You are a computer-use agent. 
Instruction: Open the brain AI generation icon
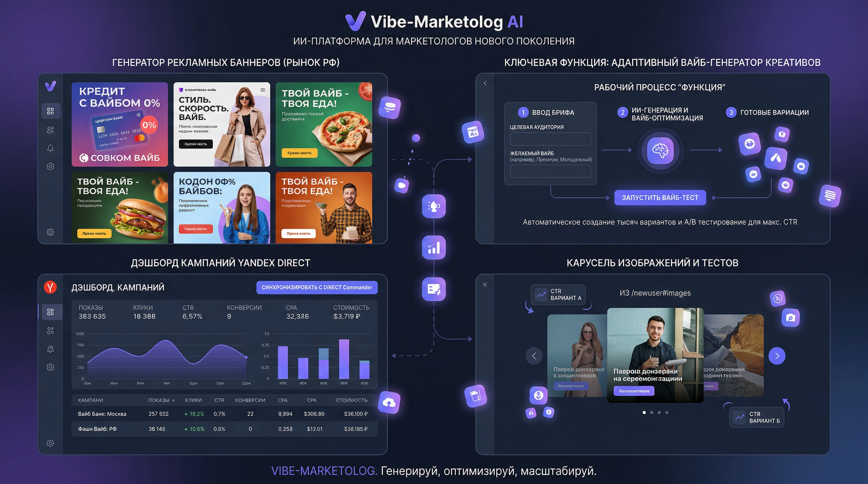660,150
